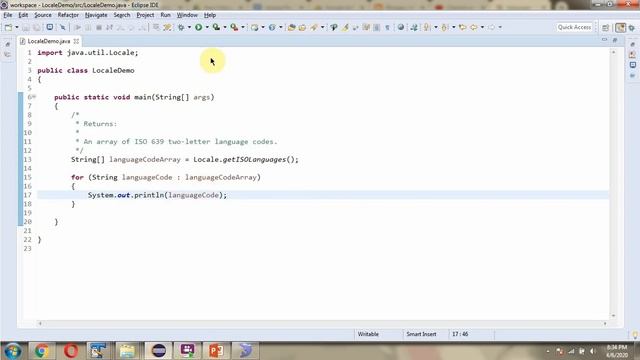Toggle Skip All Breakpoints icon
This screenshot has width=640, height=360.
[x=62, y=27]
